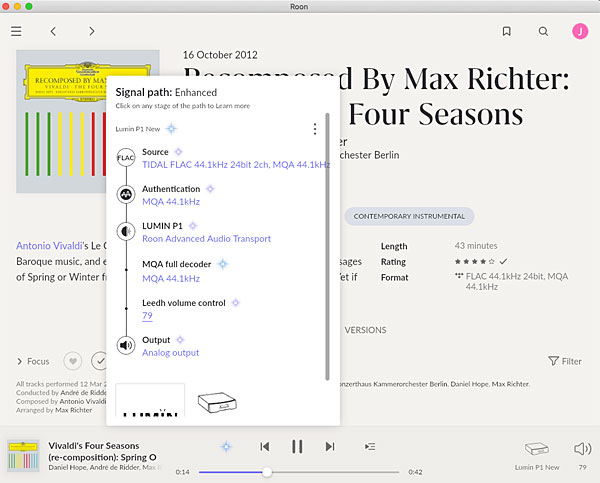Open the play queue icon
The width and height of the screenshot is (600, 483).
[x=370, y=447]
